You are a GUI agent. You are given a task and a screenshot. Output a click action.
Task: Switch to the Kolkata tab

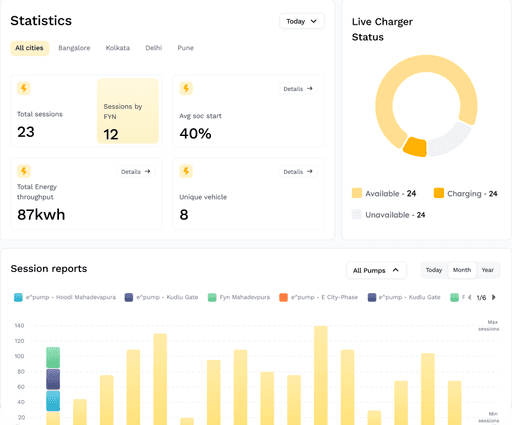click(118, 48)
